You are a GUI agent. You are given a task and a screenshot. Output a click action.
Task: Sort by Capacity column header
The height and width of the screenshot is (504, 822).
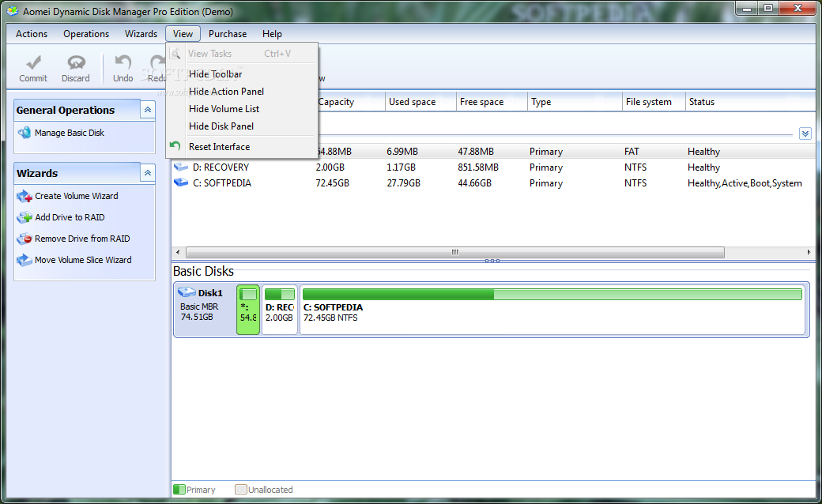(x=350, y=102)
